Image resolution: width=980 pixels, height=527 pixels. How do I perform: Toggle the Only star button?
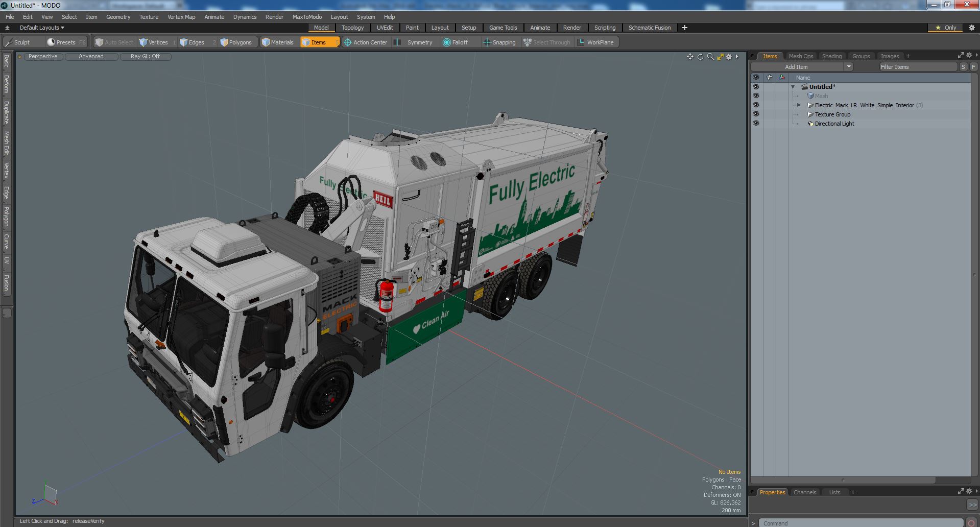[x=945, y=28]
